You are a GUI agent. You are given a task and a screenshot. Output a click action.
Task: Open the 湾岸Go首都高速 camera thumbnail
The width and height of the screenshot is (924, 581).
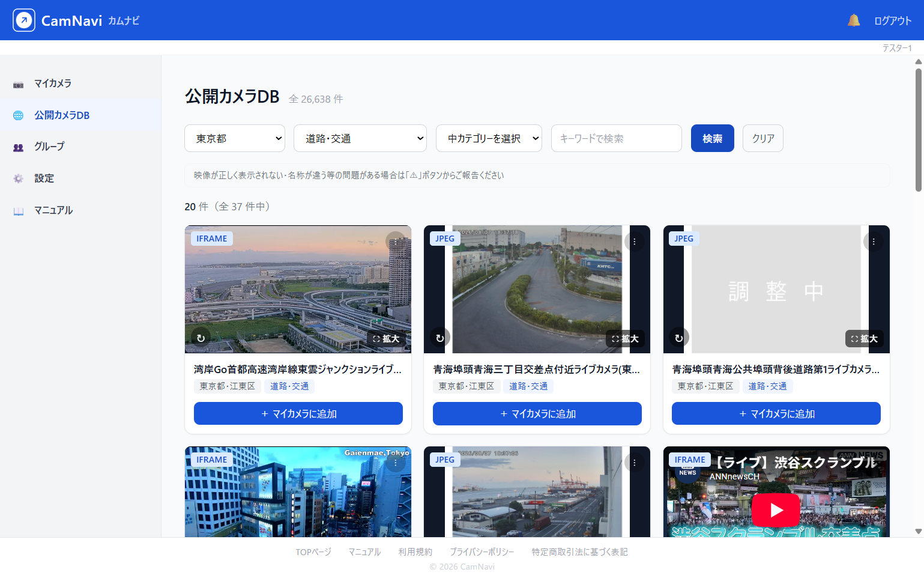(x=298, y=289)
